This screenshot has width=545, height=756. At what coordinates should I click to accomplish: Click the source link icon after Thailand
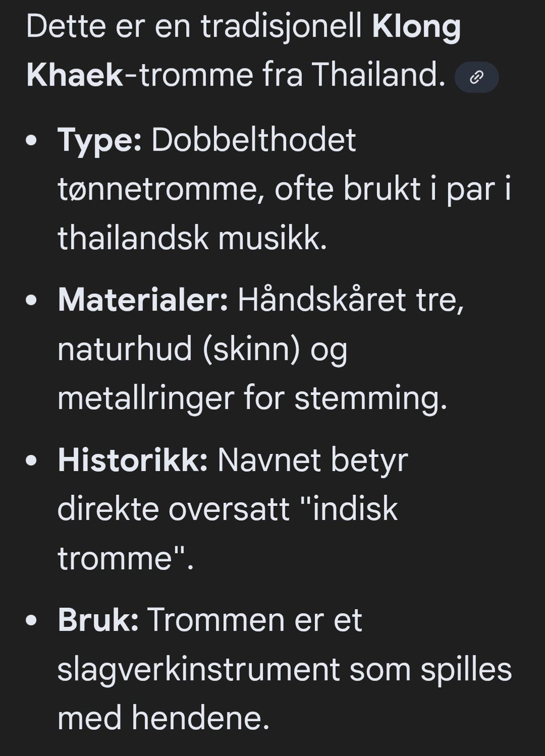coord(477,77)
